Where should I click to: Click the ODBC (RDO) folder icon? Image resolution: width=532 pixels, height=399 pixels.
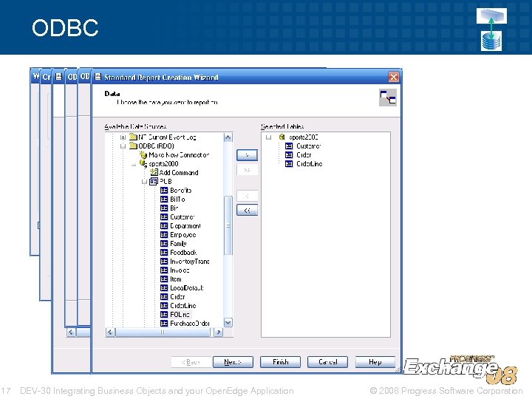click(133, 146)
